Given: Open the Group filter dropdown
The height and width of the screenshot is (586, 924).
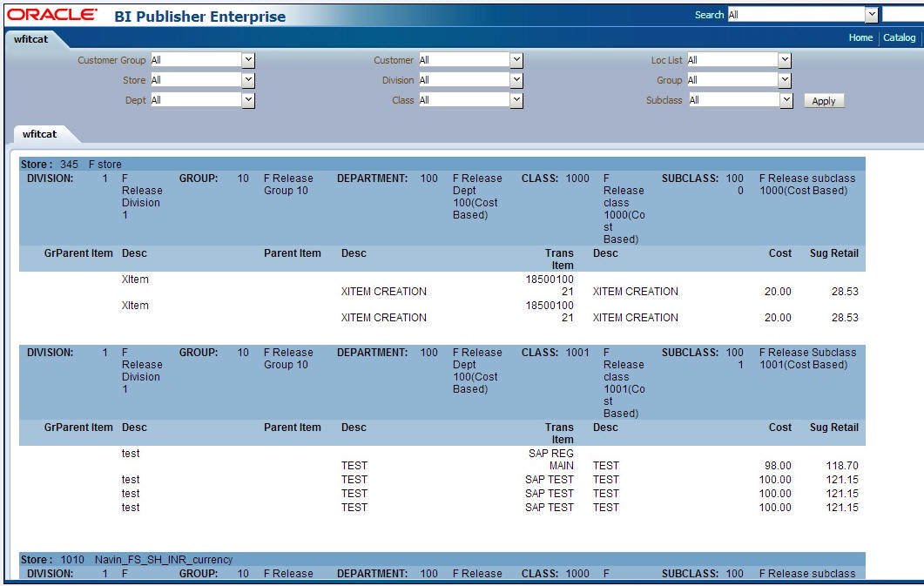Looking at the screenshot, I should click(785, 80).
